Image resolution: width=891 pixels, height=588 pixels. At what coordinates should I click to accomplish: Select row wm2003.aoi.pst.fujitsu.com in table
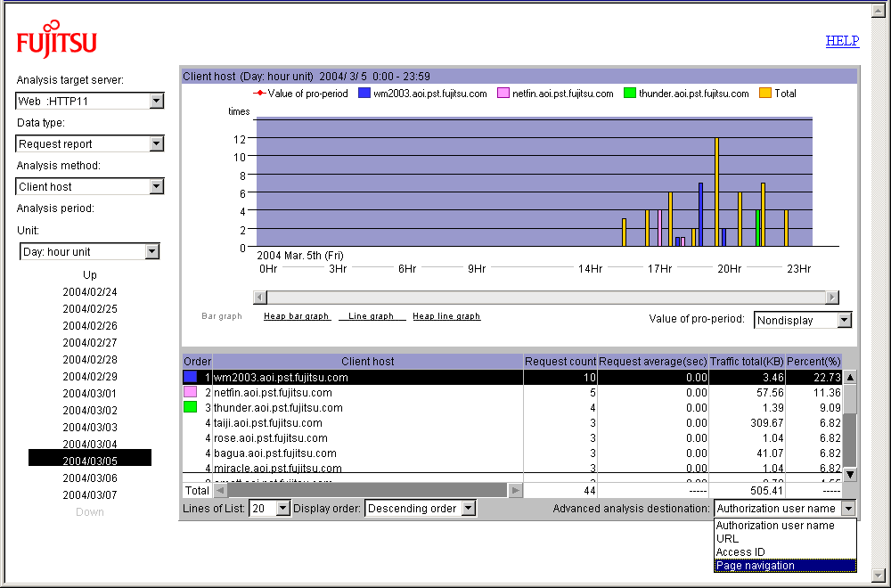(x=512, y=377)
